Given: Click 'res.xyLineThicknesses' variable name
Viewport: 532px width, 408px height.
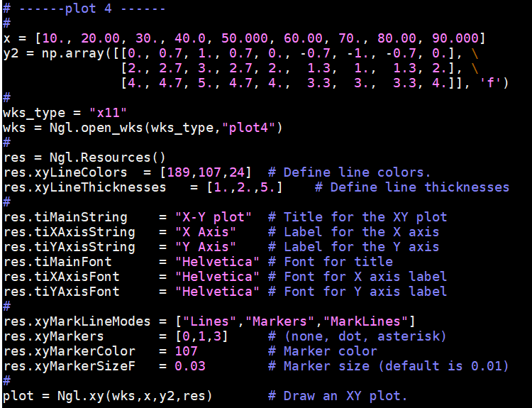Looking at the screenshot, I should (85, 187).
